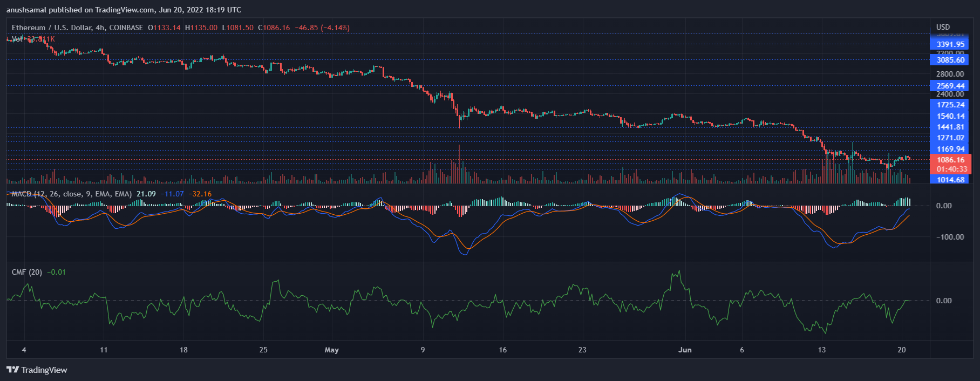Image resolution: width=980 pixels, height=381 pixels.
Task: Click the current price label 1086.16
Action: [x=950, y=160]
